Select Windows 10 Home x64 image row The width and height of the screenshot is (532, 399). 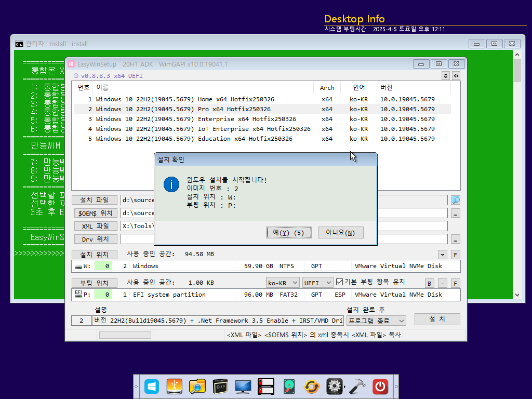262,99
